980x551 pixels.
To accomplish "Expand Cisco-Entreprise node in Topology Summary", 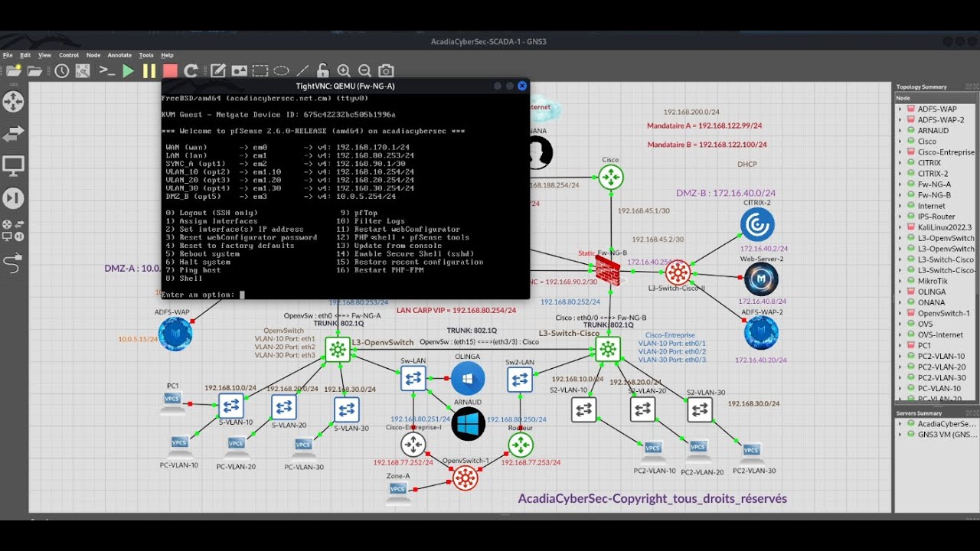I will [x=900, y=152].
